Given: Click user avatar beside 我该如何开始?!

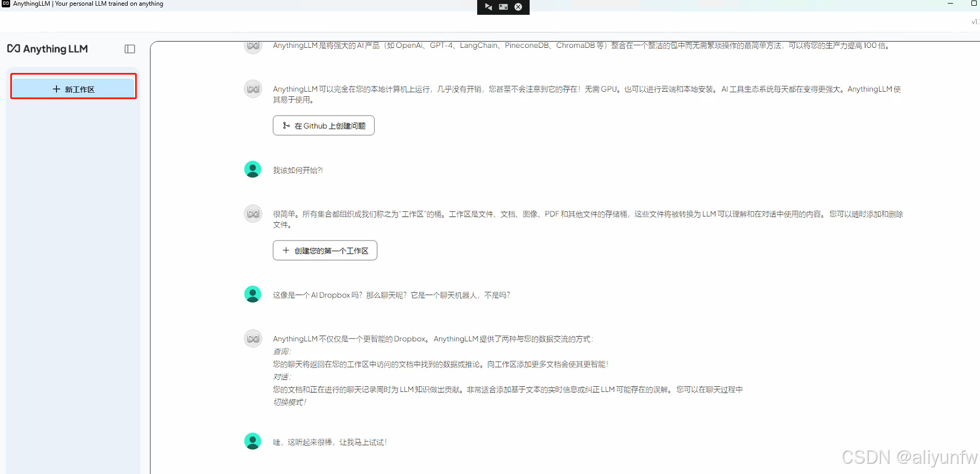Looking at the screenshot, I should [x=253, y=169].
